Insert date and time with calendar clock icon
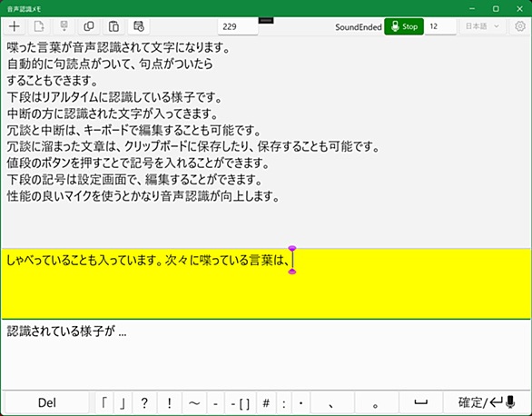 (x=139, y=26)
